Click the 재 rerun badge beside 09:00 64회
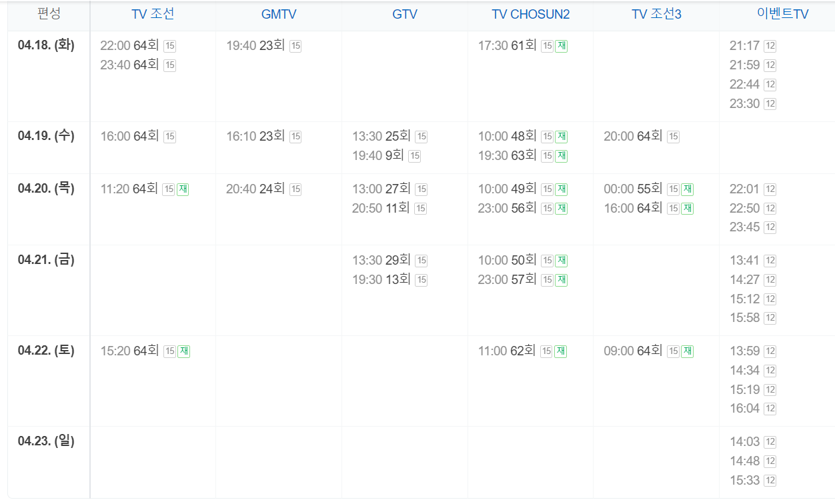This screenshot has width=835, height=504. point(687,351)
